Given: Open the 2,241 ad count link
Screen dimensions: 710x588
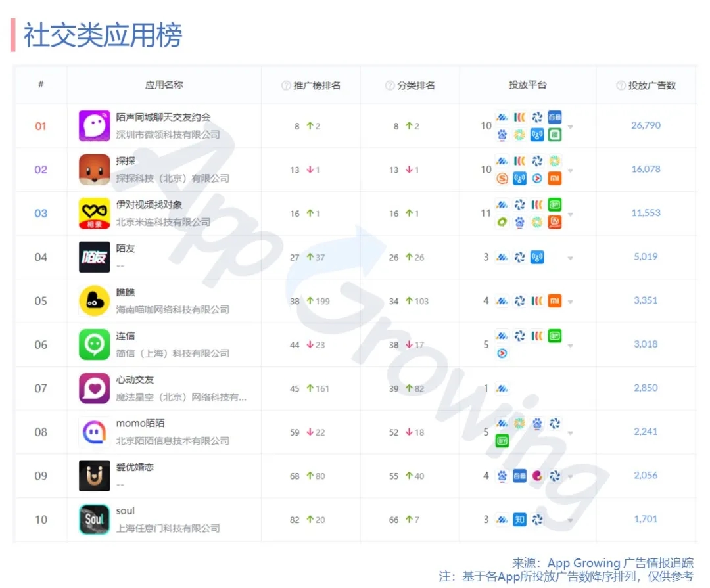Looking at the screenshot, I should pos(646,432).
